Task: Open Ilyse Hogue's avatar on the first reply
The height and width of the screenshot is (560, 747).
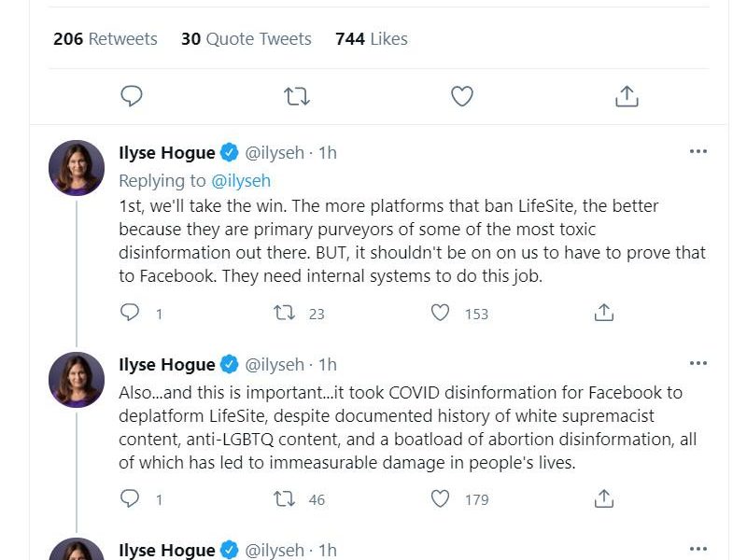Action: pyautogui.click(x=77, y=168)
